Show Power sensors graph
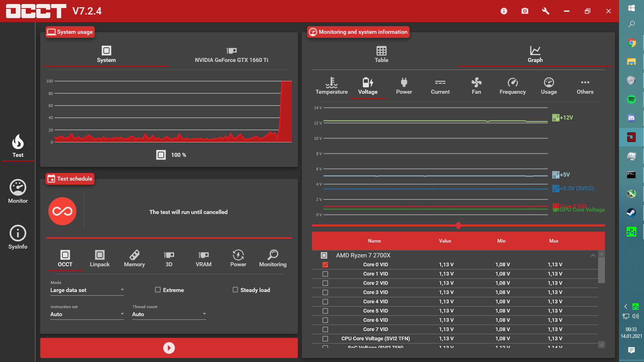 (404, 86)
